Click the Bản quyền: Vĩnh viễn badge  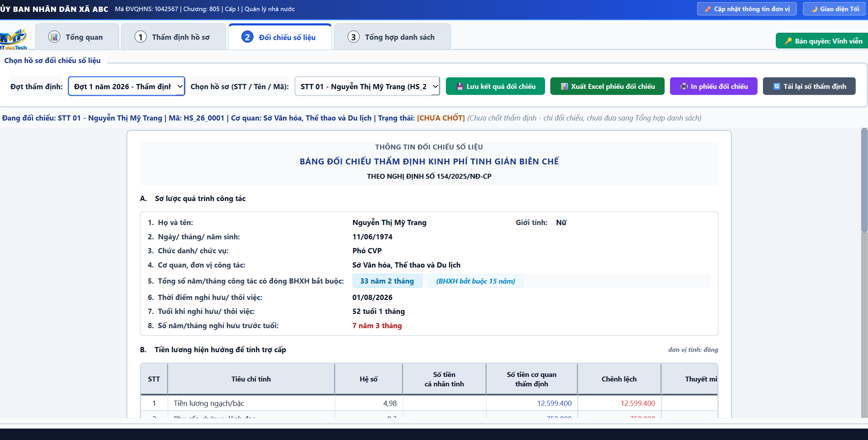(822, 41)
